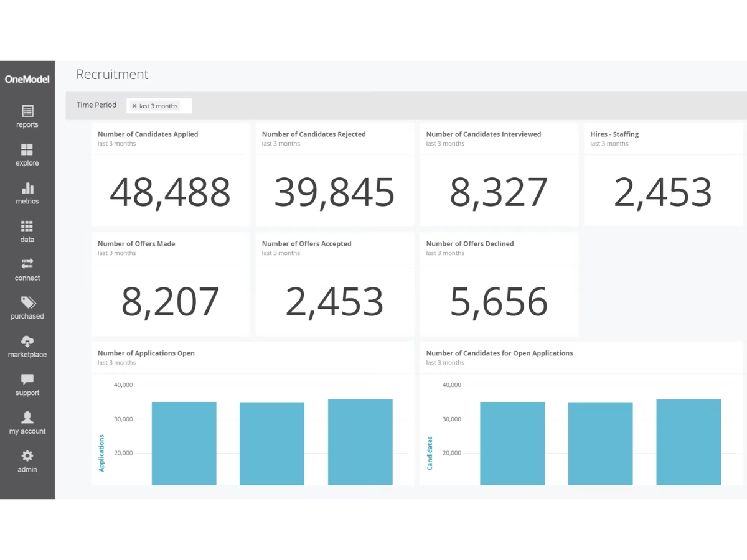This screenshot has width=747, height=560.
Task: Click the vertical 'Applications' axis label
Action: click(102, 452)
